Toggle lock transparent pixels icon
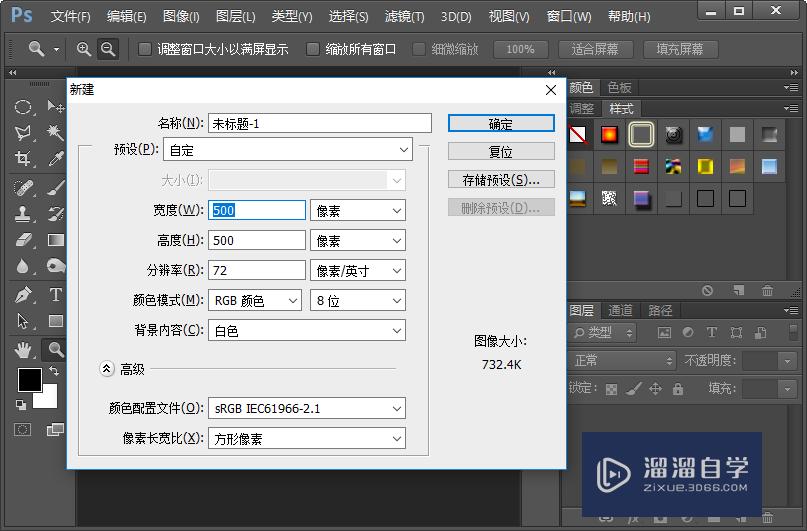 click(x=611, y=390)
